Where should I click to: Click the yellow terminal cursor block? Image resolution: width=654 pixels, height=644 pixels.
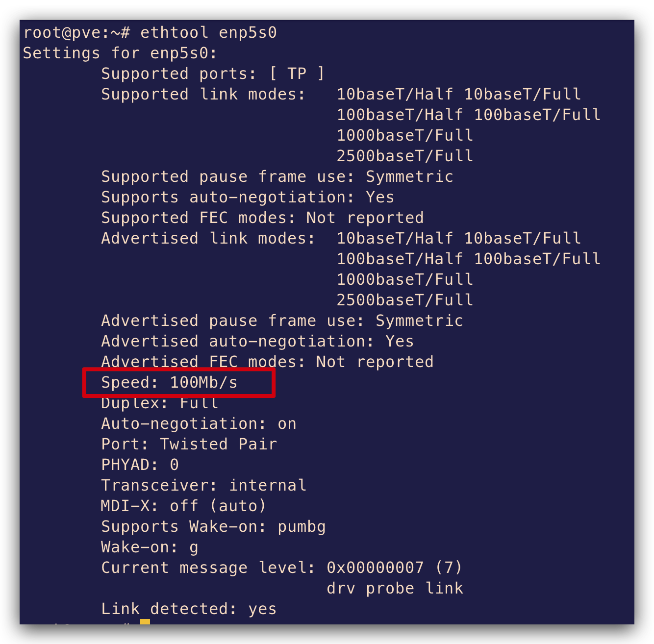(145, 622)
